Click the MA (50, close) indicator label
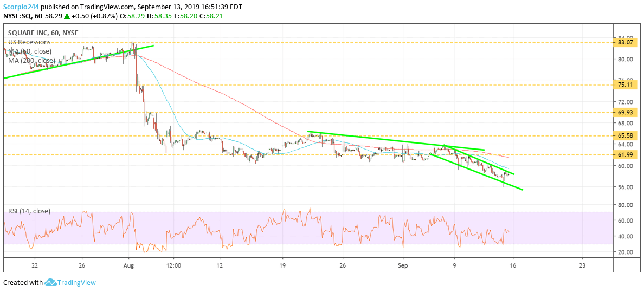The image size is (644, 292). tap(30, 51)
